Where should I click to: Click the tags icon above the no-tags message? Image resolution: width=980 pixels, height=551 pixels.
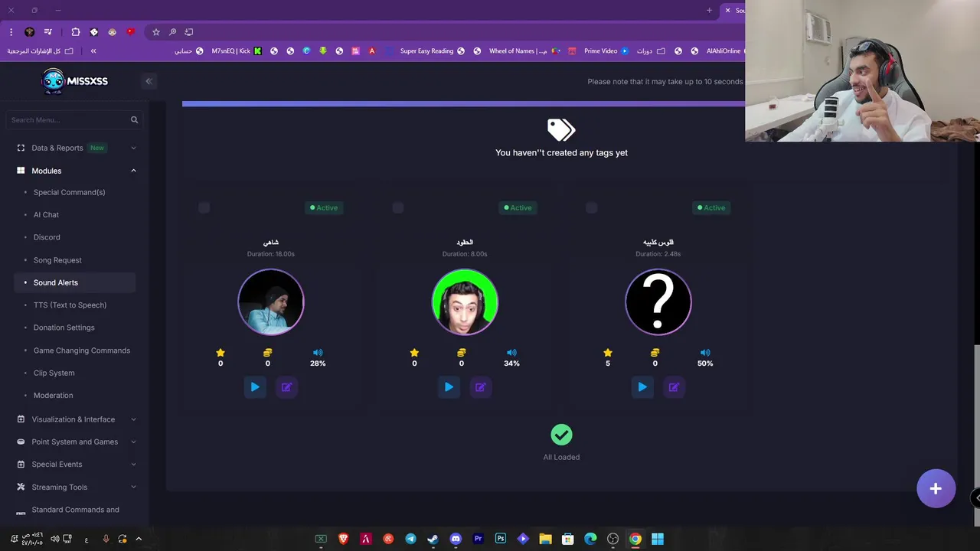click(561, 129)
